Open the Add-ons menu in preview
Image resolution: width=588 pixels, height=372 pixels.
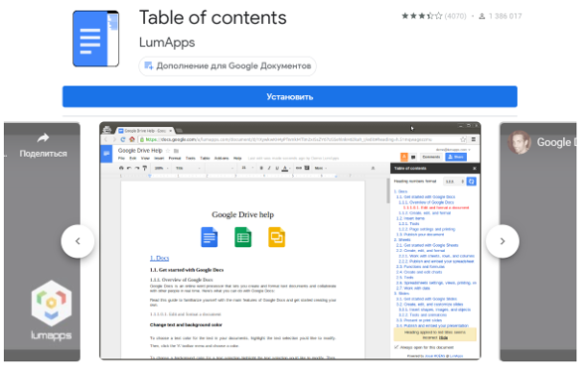[x=220, y=158]
